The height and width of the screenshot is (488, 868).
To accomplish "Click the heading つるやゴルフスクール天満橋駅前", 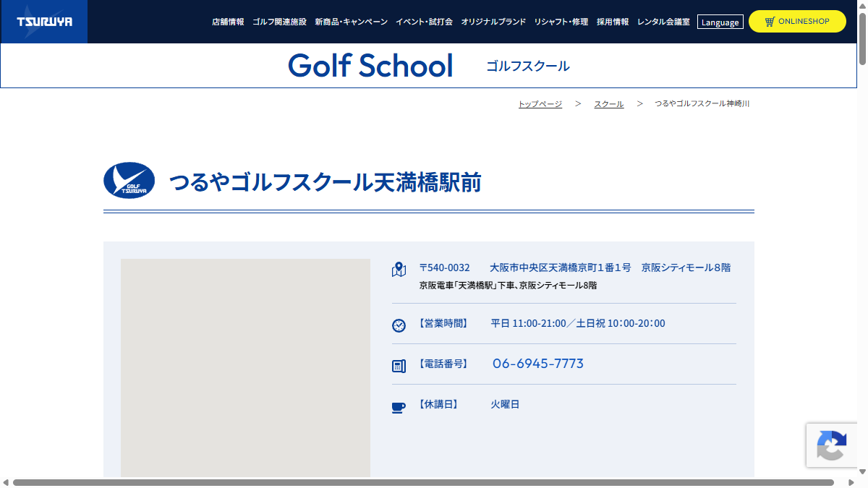I will [x=325, y=182].
